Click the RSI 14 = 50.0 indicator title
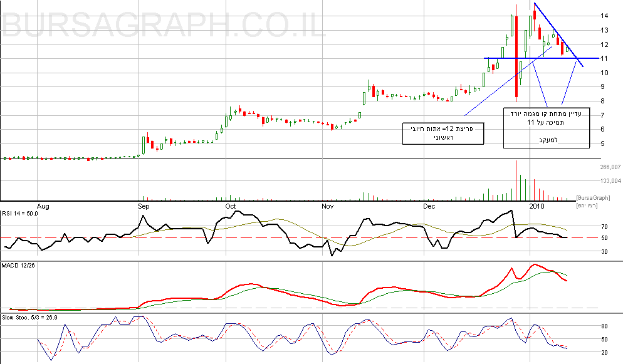Image resolution: width=623 pixels, height=364 pixels. (21, 214)
